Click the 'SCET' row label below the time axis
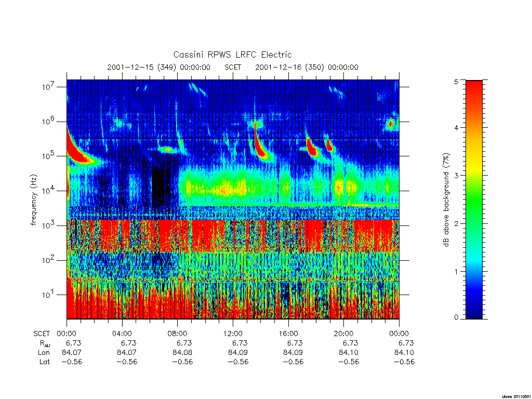The height and width of the screenshot is (399, 532). tap(42, 334)
